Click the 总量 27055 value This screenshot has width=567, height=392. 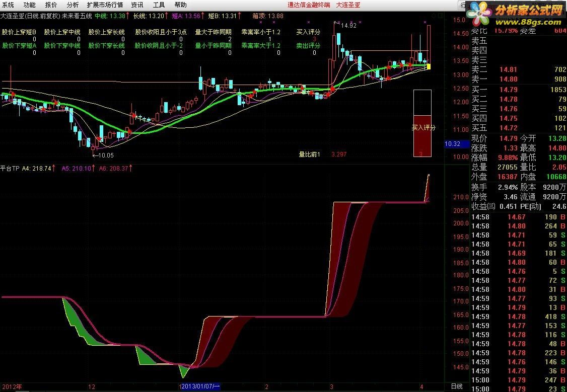[x=508, y=168]
